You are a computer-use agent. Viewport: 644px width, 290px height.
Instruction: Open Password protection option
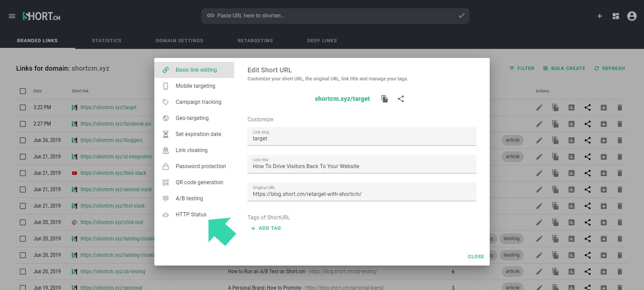[x=194, y=166]
